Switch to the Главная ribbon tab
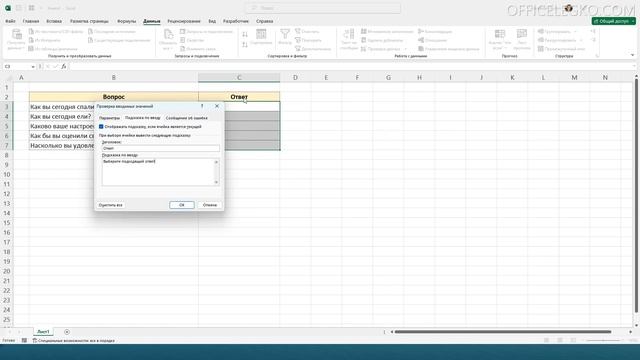Screen dimensions: 640x360 click(x=31, y=21)
